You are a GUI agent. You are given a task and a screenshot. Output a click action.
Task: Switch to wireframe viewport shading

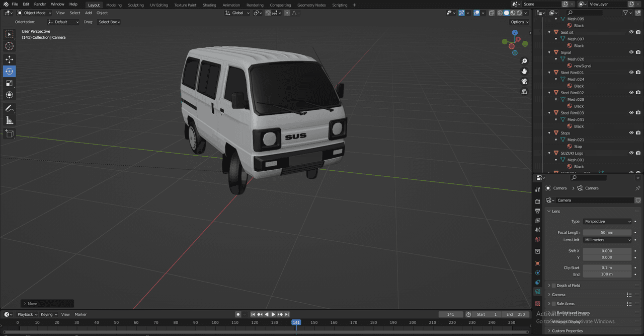click(501, 13)
